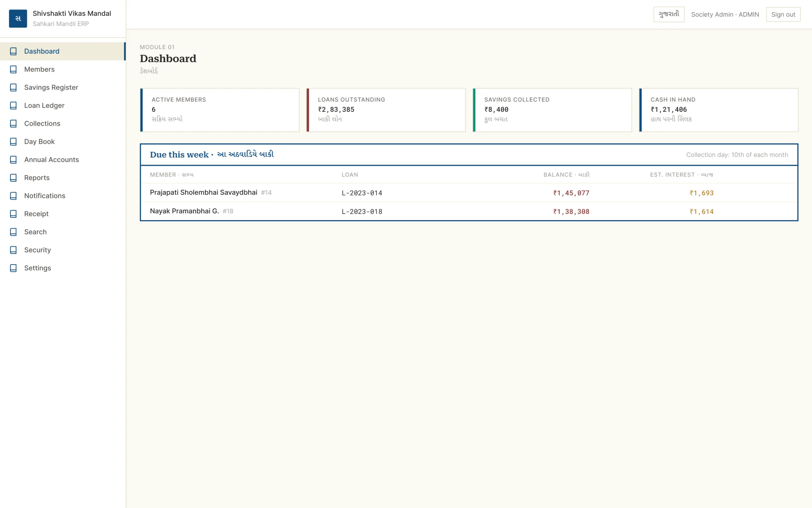Click the Loan Ledger sidebar icon
The width and height of the screenshot is (812, 508).
tap(13, 106)
